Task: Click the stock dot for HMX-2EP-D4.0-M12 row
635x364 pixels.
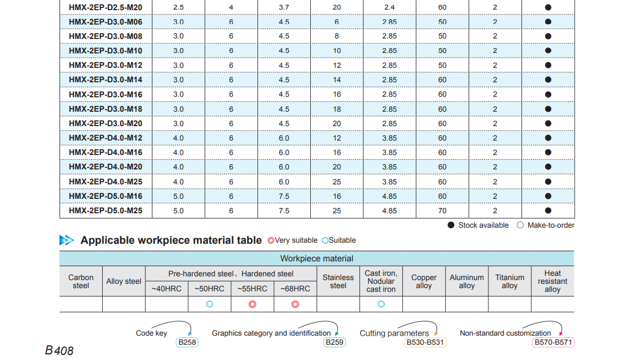Action: [x=548, y=138]
